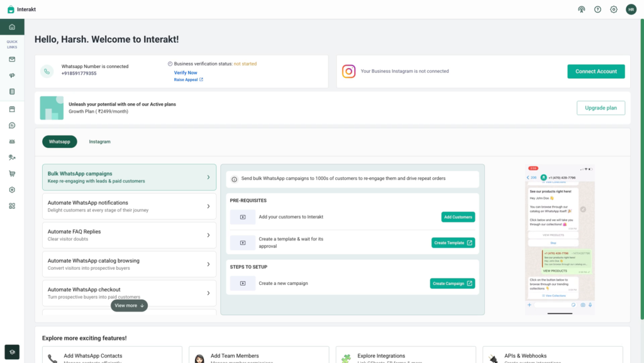Image resolution: width=644 pixels, height=363 pixels.
Task: Click the Growth Plan chart image
Action: point(52,108)
